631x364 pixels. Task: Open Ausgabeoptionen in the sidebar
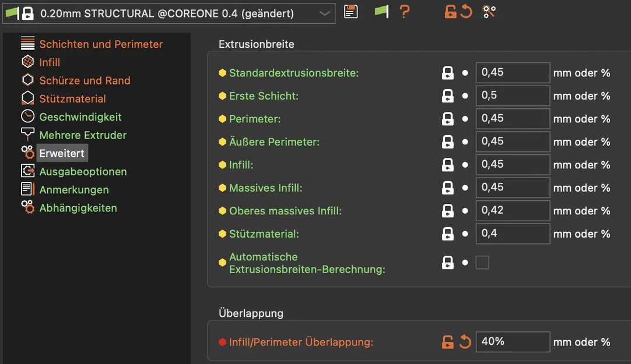click(83, 172)
